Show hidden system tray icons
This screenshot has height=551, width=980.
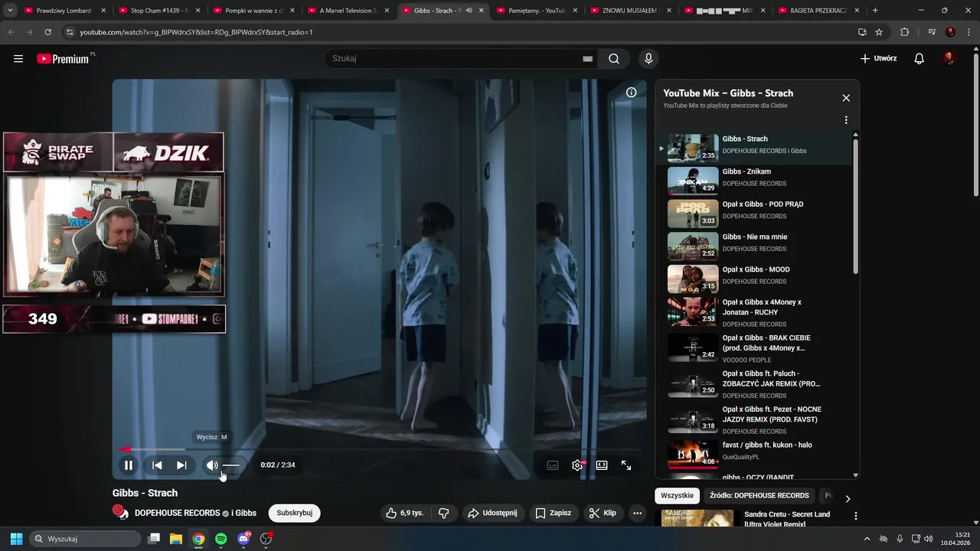point(867,539)
